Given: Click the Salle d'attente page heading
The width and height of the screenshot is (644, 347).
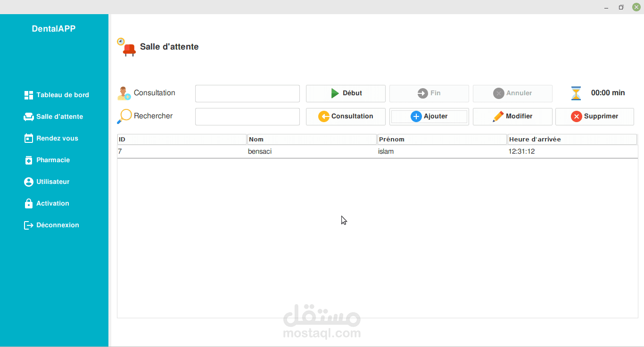Looking at the screenshot, I should click(x=169, y=47).
